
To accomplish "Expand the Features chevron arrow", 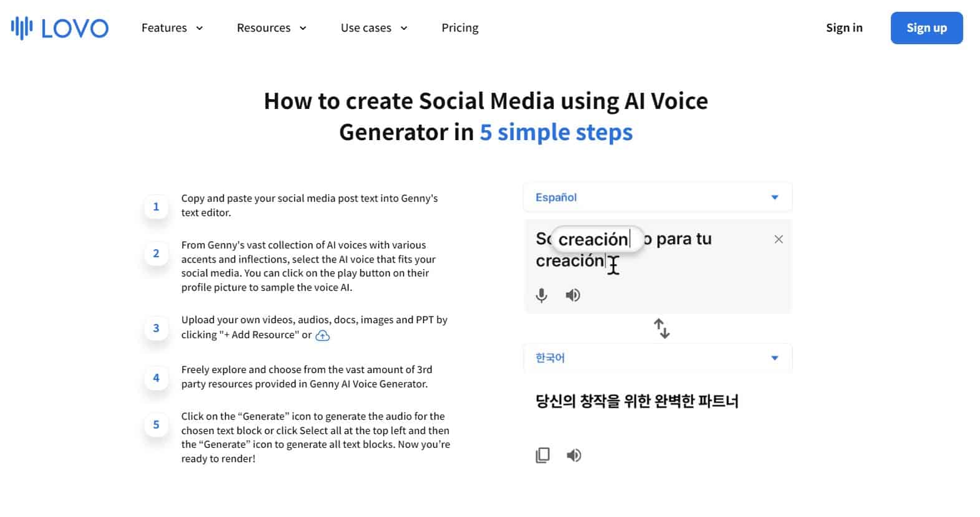I will [199, 28].
